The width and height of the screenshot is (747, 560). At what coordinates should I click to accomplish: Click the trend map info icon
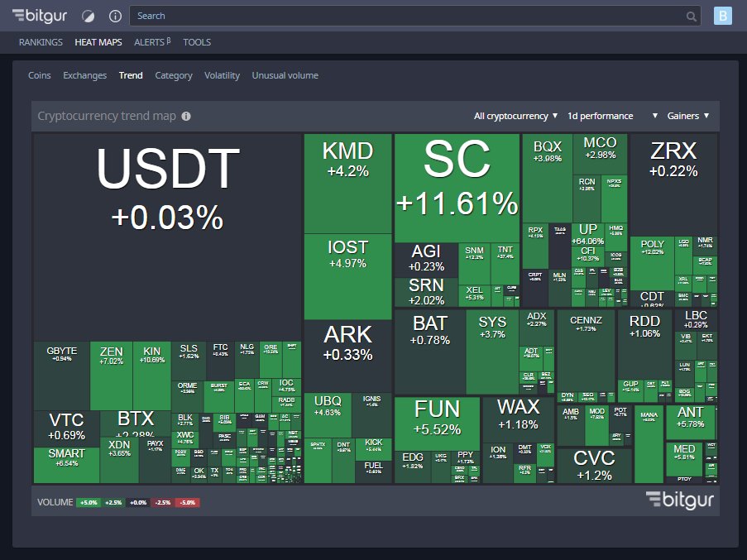(x=186, y=116)
